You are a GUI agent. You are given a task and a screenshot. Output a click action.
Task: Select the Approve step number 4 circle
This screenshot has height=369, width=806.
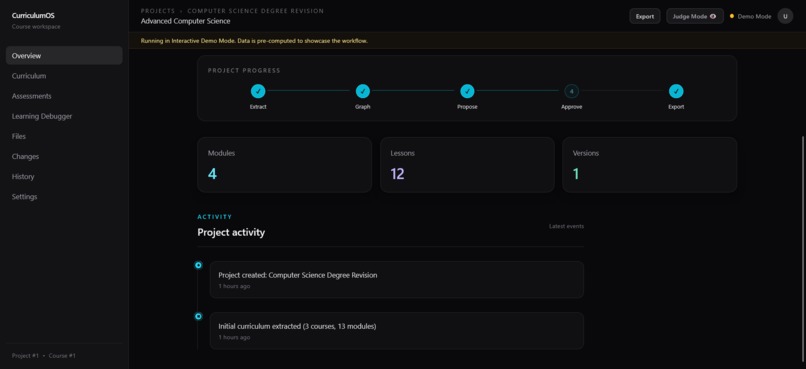tap(572, 91)
